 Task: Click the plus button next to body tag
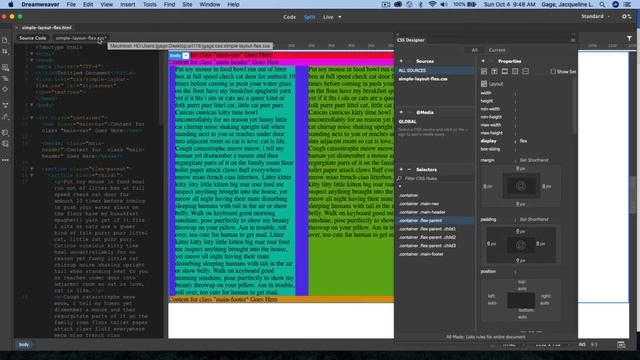click(x=186, y=56)
